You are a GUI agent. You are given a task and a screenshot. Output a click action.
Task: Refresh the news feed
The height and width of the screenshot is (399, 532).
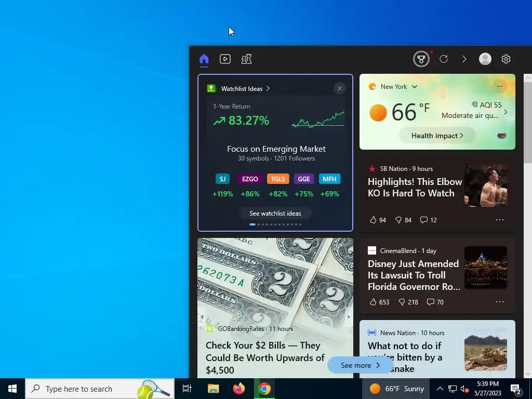[x=444, y=59]
